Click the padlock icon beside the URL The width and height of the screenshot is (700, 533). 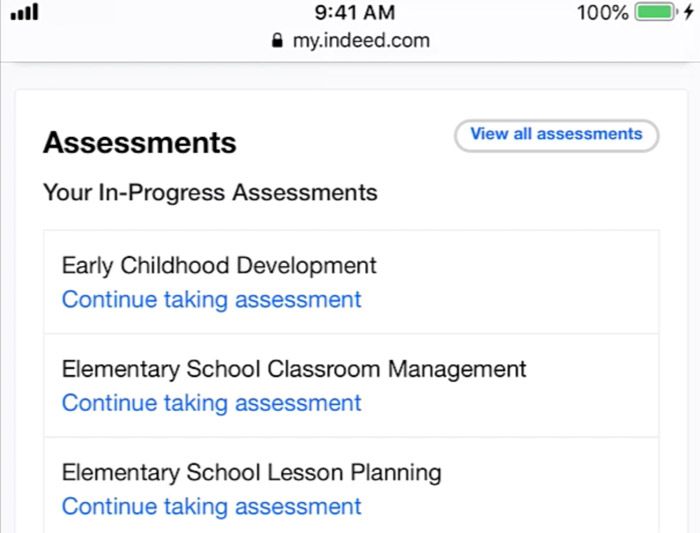277,41
